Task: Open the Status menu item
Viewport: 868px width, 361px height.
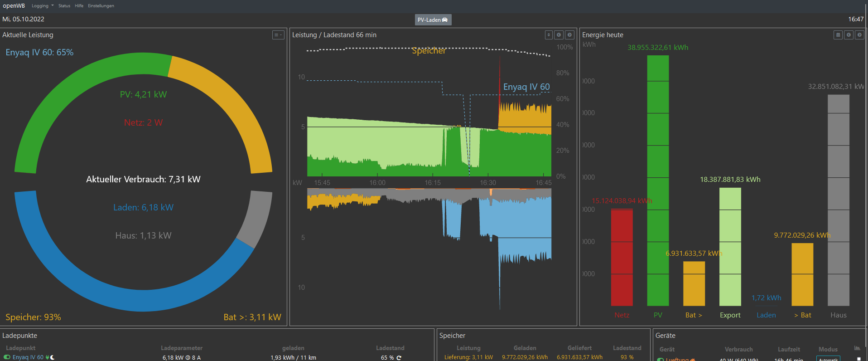Action: pyautogui.click(x=64, y=6)
